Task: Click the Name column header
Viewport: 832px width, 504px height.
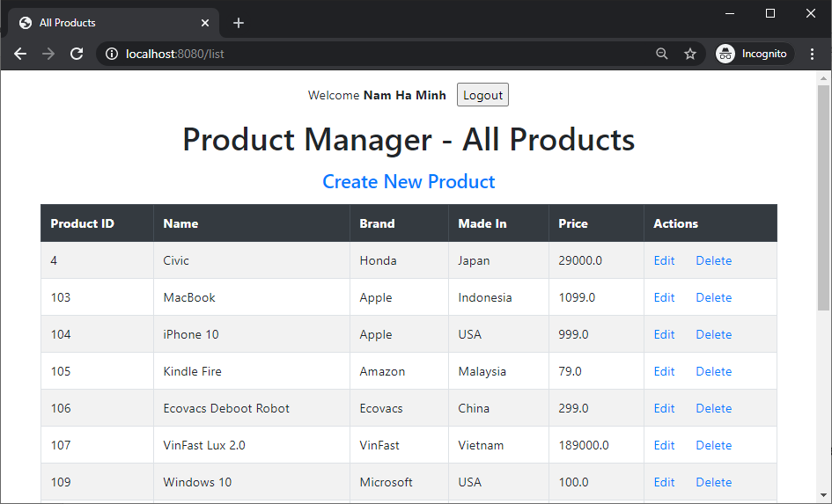Action: pyautogui.click(x=252, y=223)
